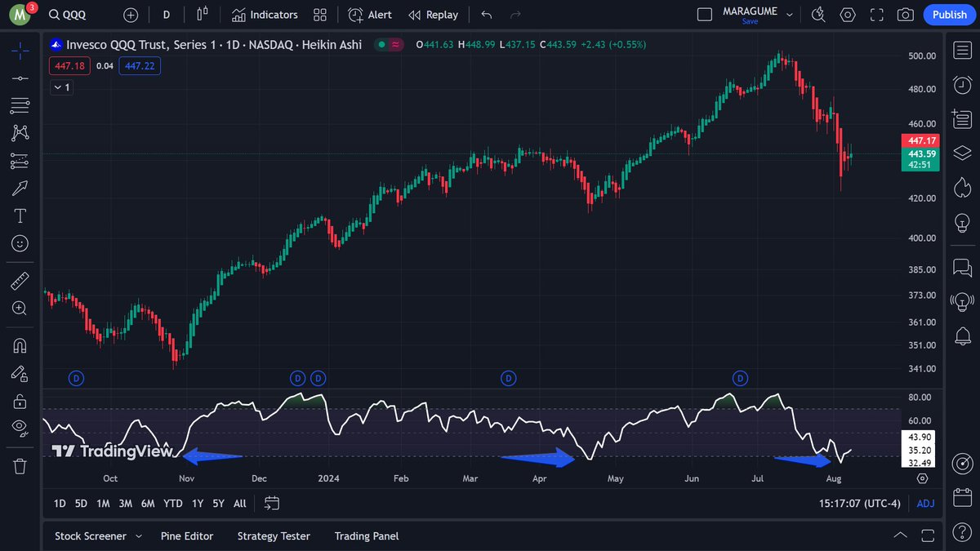Undo the last chart action
Screen dimensions: 980x551
487,15
